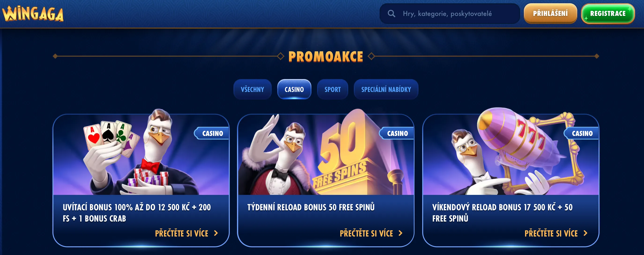Click arrow chevron on weekend bonus card
The height and width of the screenshot is (255, 644).
pyautogui.click(x=585, y=233)
